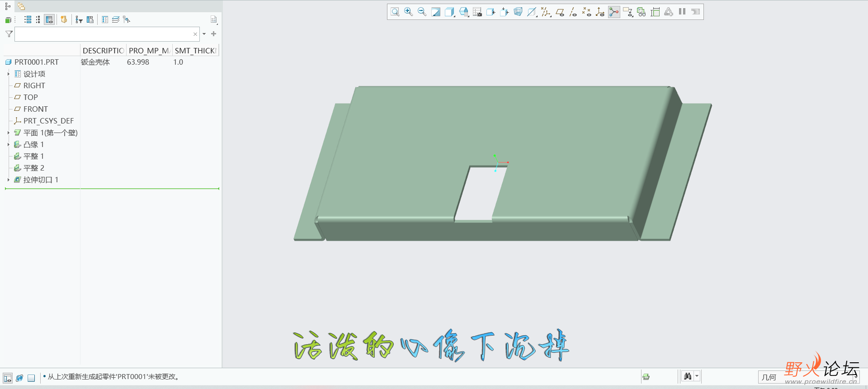Click the 63.998 mass value cell
The height and width of the screenshot is (389, 868).
(138, 62)
